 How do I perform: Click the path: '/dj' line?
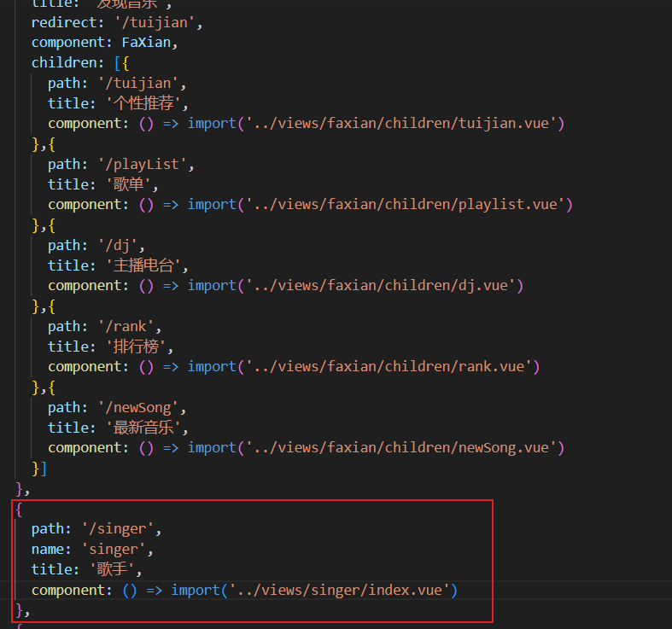point(96,245)
